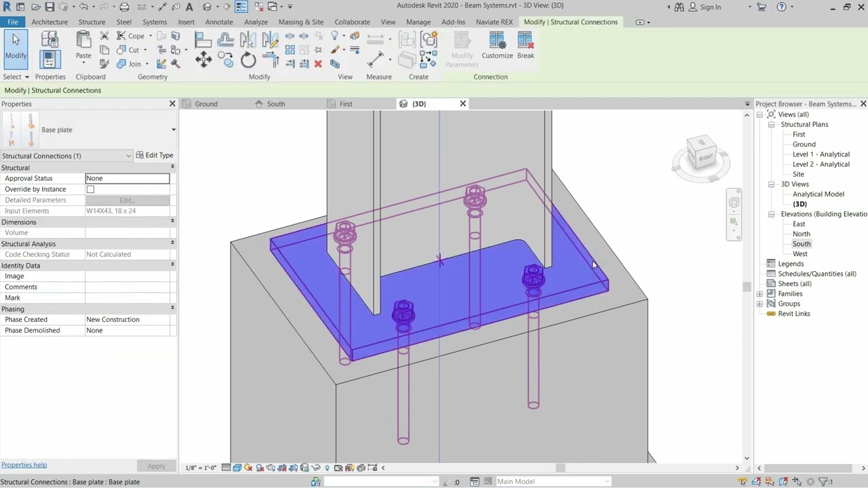
Task: Open the Steel ribbon tab
Action: tap(123, 22)
